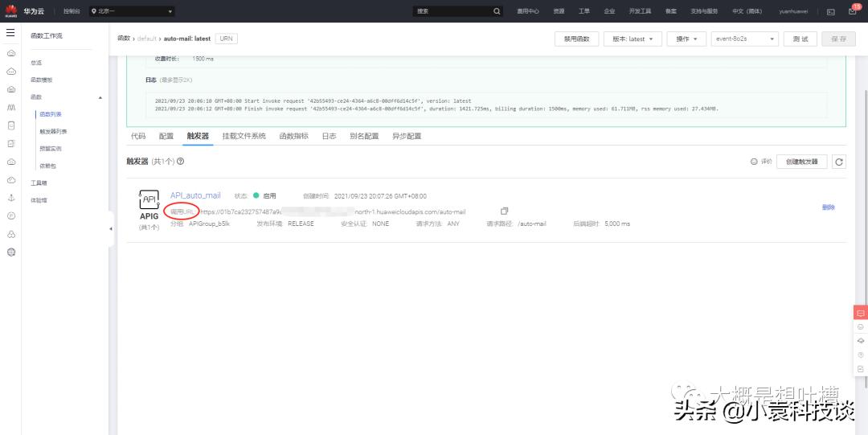
Task: Switch to the 别名配置 tab
Action: (x=364, y=136)
